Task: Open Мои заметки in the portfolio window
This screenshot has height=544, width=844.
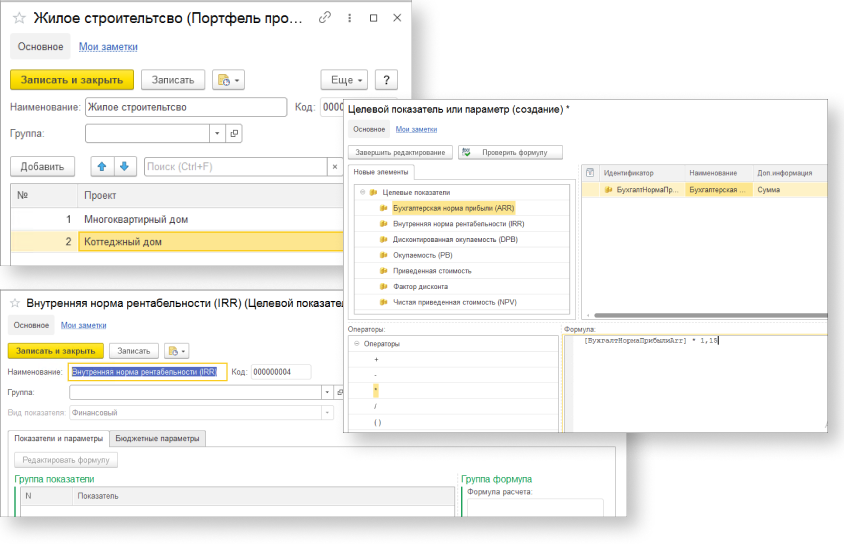Action: click(x=108, y=46)
